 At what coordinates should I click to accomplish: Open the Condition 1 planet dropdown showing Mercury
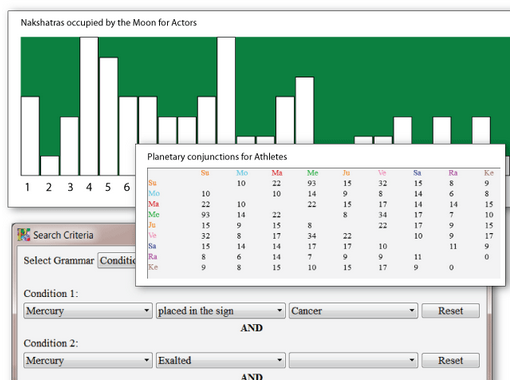(88, 311)
